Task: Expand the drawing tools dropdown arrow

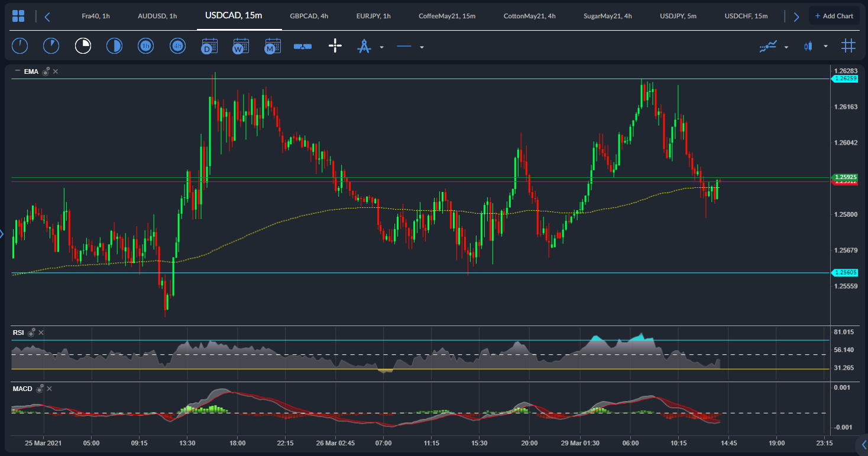Action: [x=381, y=47]
